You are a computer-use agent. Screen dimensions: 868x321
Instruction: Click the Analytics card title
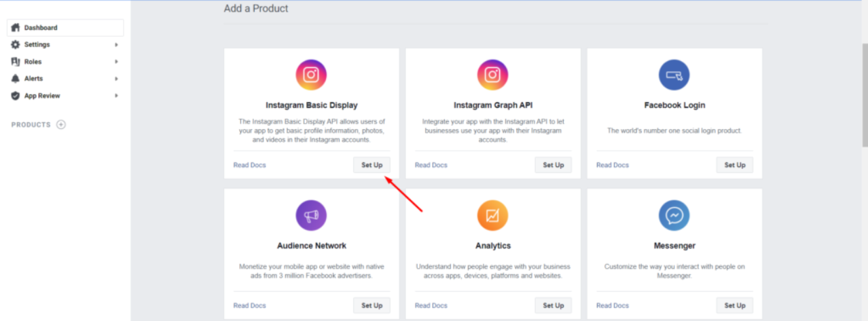[x=493, y=246]
